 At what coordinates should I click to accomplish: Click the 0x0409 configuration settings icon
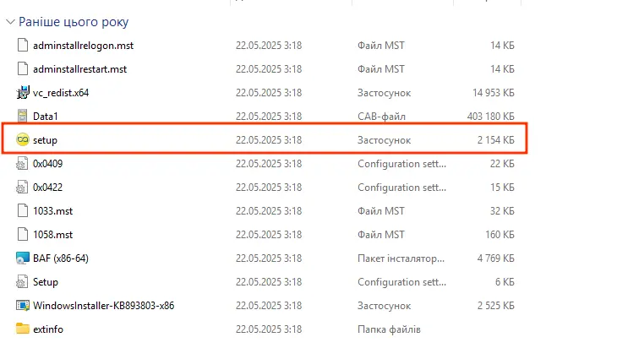(23, 164)
